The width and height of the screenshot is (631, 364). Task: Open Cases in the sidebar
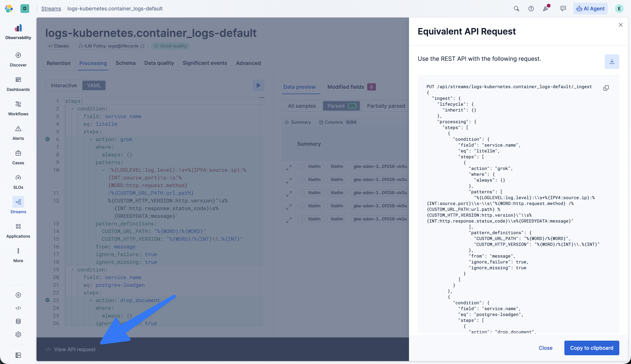coord(18,158)
